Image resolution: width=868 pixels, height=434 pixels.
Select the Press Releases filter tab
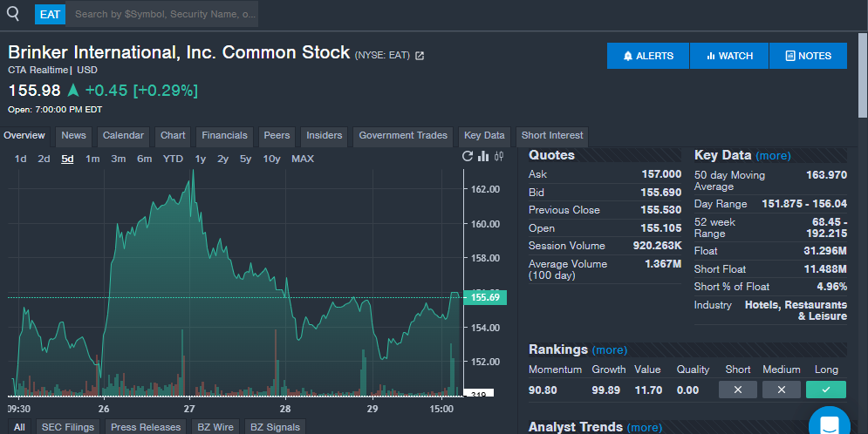(x=146, y=427)
